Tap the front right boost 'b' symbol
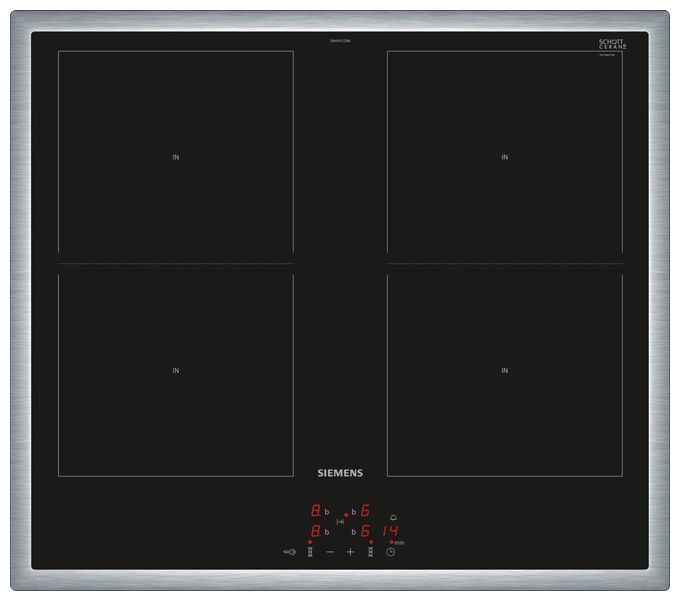Viewport: 680px width, 601px height. click(353, 532)
